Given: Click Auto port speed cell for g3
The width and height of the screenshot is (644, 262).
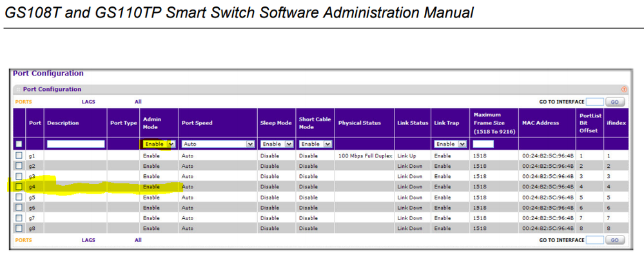Looking at the screenshot, I should [188, 176].
